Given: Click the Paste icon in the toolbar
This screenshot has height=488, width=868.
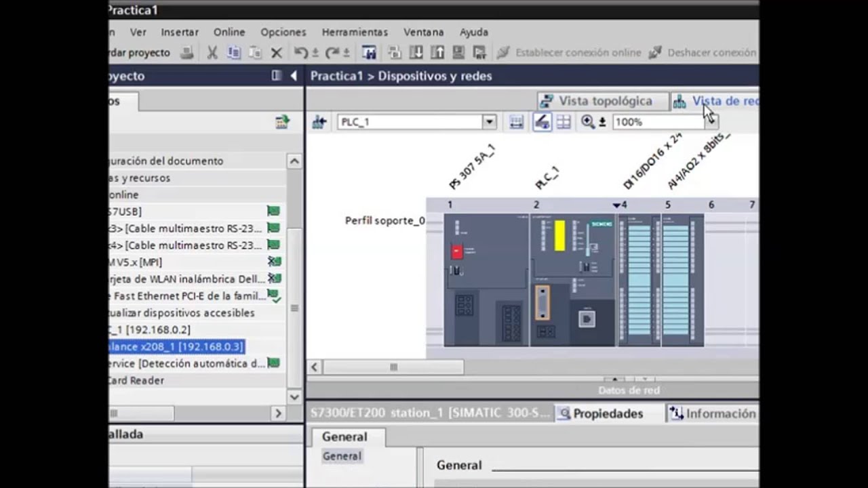Looking at the screenshot, I should (255, 52).
